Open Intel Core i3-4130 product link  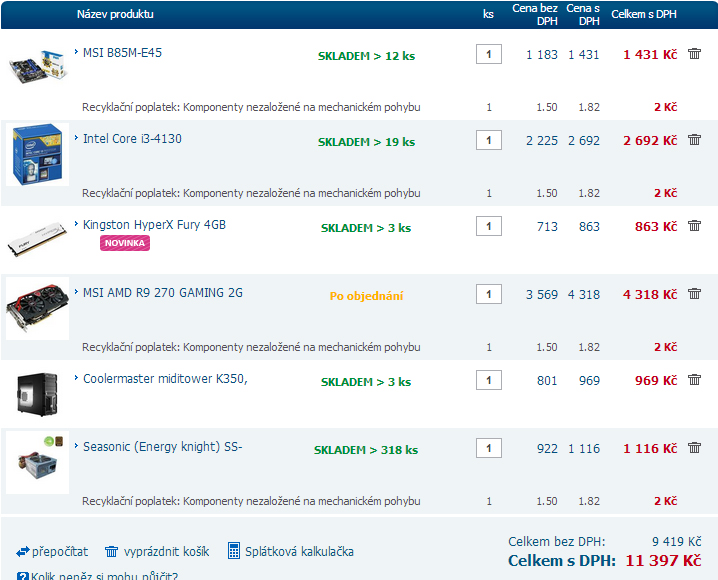(x=132, y=139)
